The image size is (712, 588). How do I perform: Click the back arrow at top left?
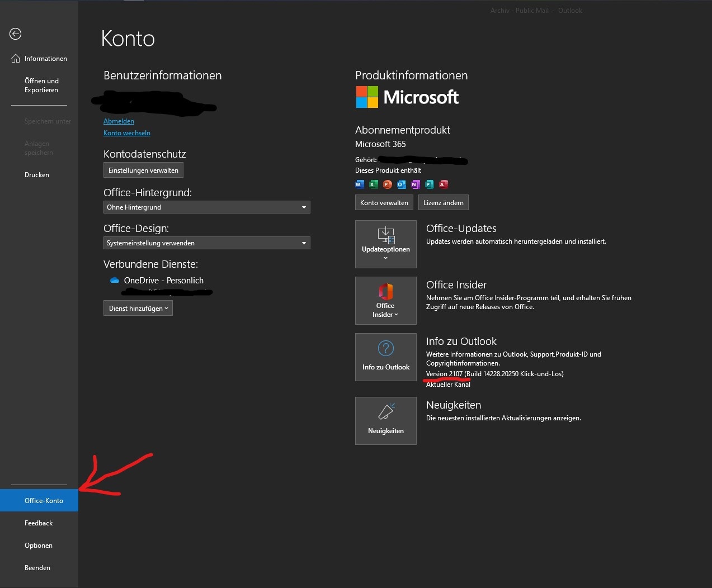pos(15,34)
